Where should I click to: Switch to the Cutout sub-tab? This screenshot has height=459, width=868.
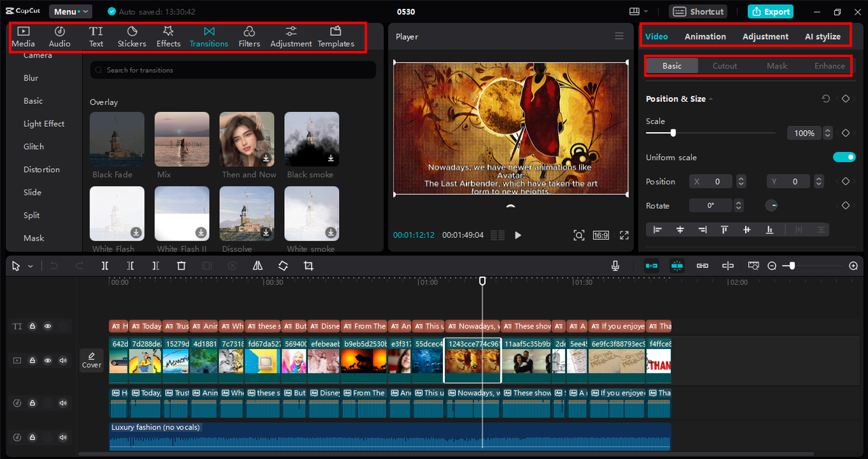click(x=724, y=66)
